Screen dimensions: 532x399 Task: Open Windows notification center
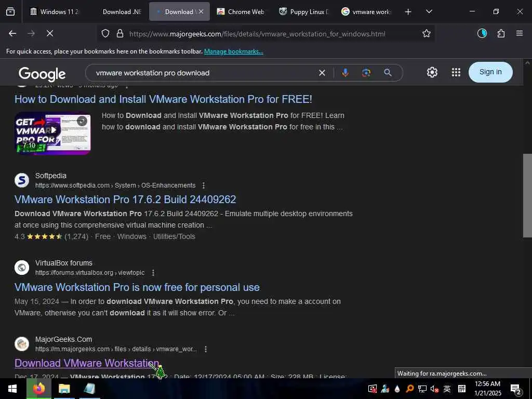click(516, 389)
